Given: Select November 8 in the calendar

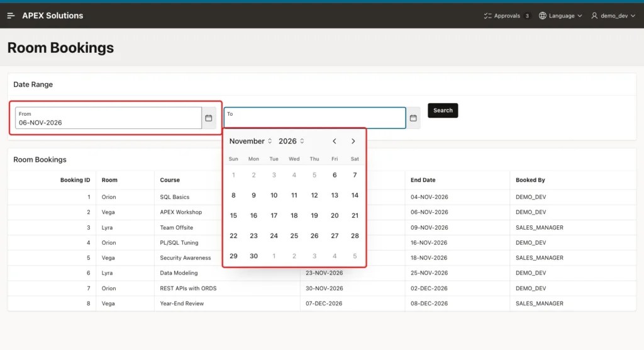Looking at the screenshot, I should pos(233,195).
